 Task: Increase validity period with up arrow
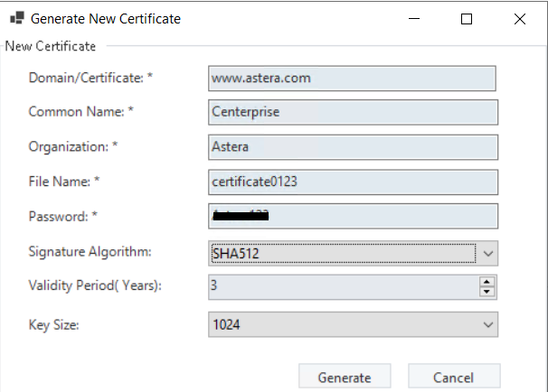[x=487, y=282]
